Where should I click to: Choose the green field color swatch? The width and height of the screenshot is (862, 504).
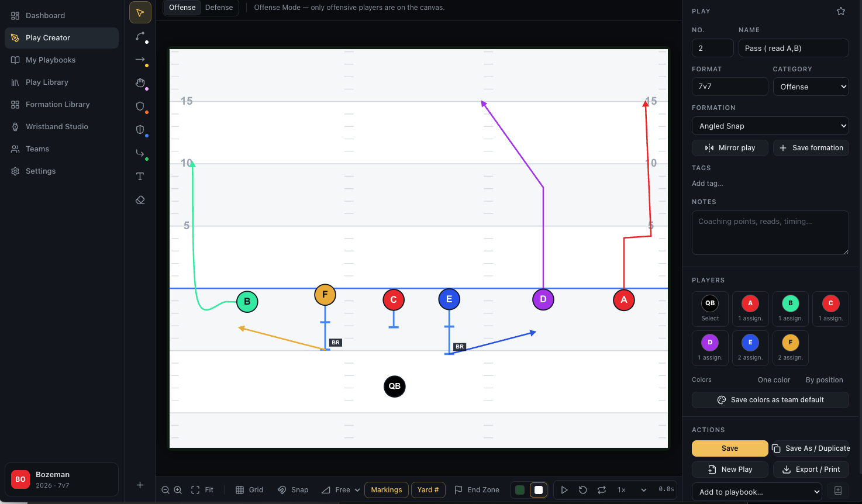tap(520, 490)
